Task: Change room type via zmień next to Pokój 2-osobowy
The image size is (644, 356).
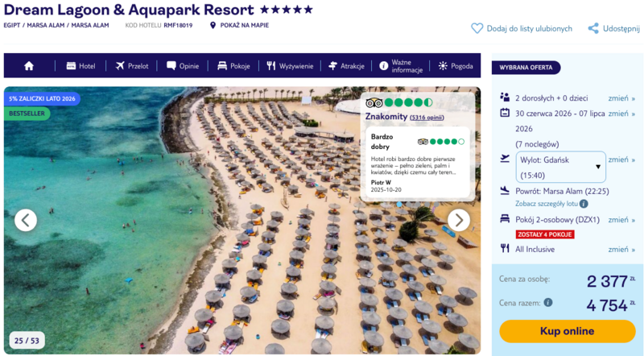Action: point(621,220)
